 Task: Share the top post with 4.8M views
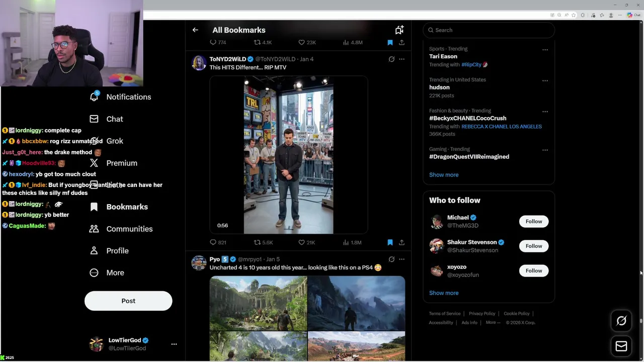pyautogui.click(x=401, y=42)
